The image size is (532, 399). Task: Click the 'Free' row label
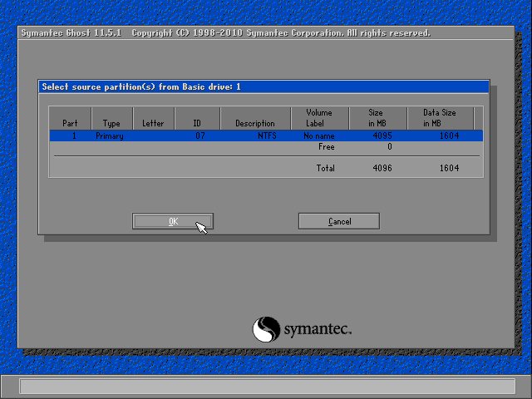tap(327, 146)
